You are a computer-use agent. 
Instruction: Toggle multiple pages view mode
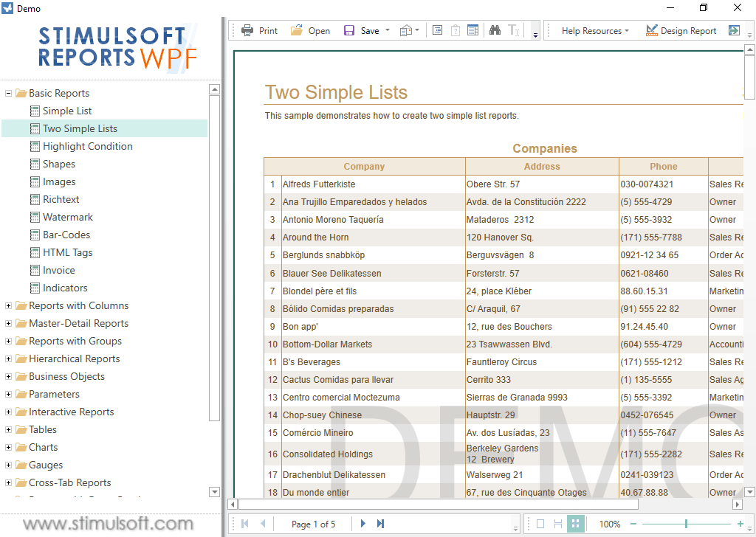[575, 523]
